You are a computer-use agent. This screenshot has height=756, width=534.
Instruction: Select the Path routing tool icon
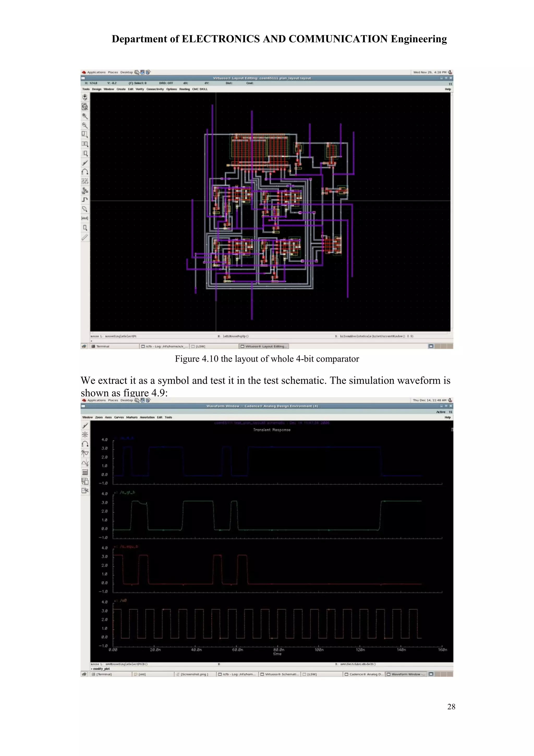pyautogui.click(x=85, y=200)
